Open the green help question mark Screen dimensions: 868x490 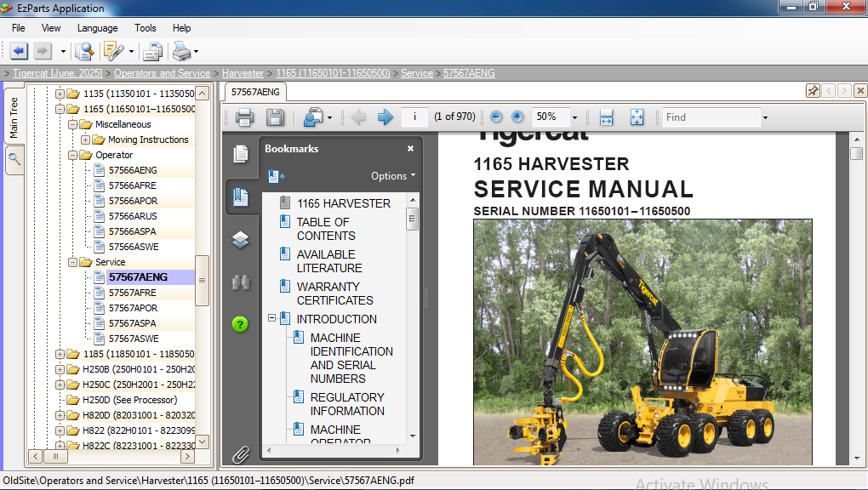(240, 324)
